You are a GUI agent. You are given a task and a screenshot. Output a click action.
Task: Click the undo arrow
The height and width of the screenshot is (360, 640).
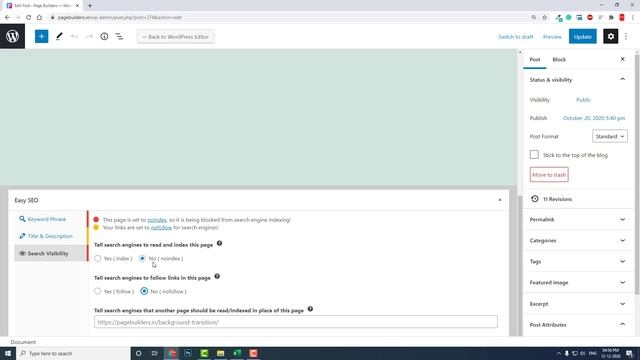tap(74, 36)
